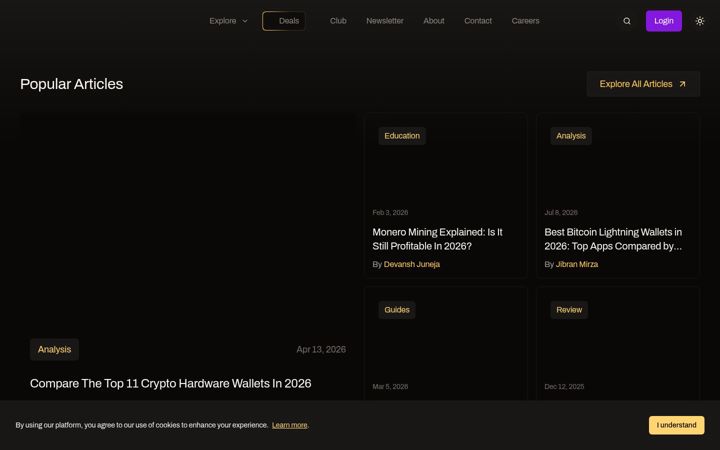
Task: Open the Best Bitcoin Lightning Wallets article
Action: point(613,239)
